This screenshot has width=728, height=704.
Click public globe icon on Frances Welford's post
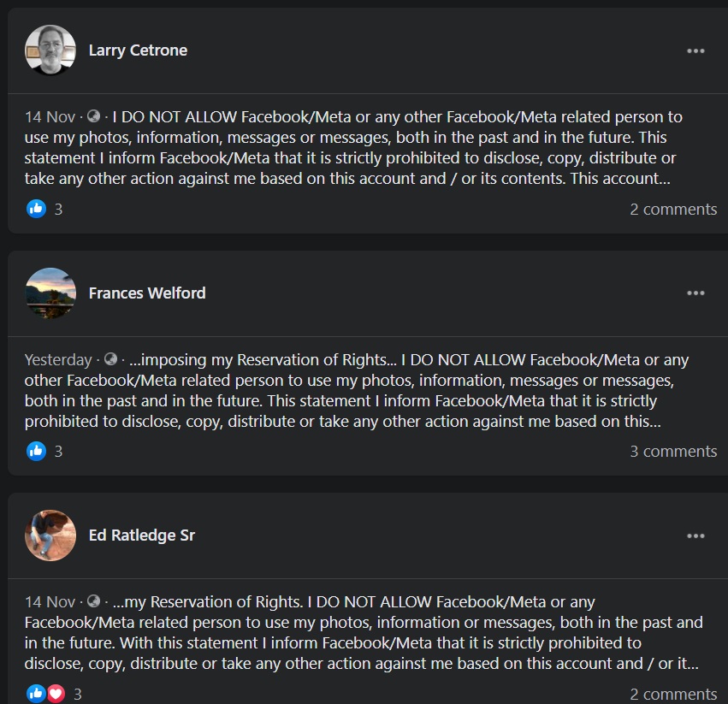(110, 360)
